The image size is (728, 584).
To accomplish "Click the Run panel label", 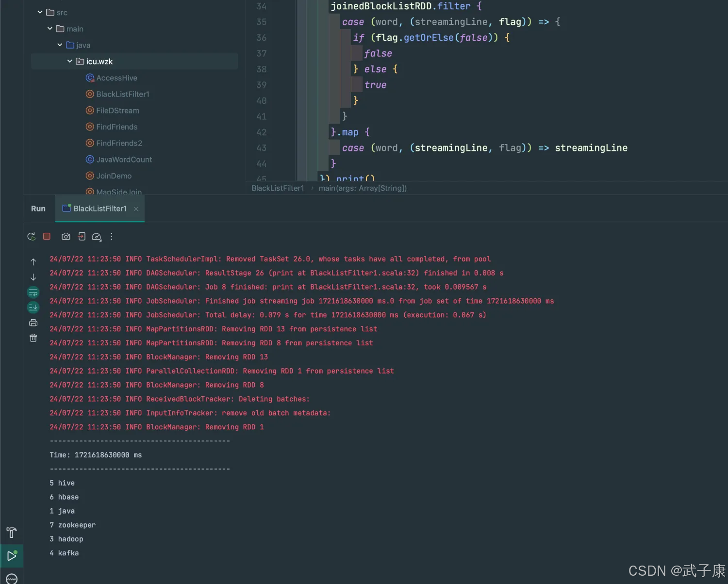I will [x=38, y=209].
